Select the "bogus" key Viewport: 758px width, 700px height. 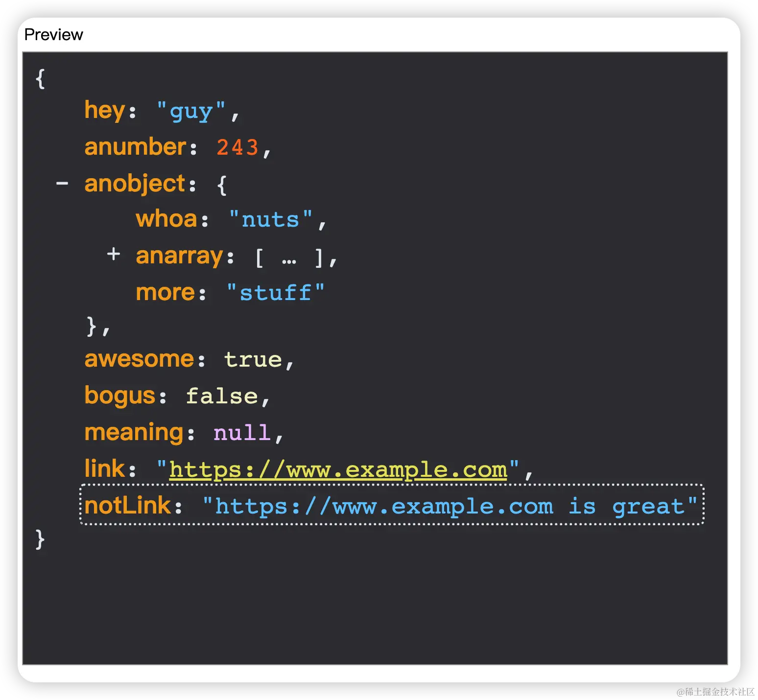120,397
